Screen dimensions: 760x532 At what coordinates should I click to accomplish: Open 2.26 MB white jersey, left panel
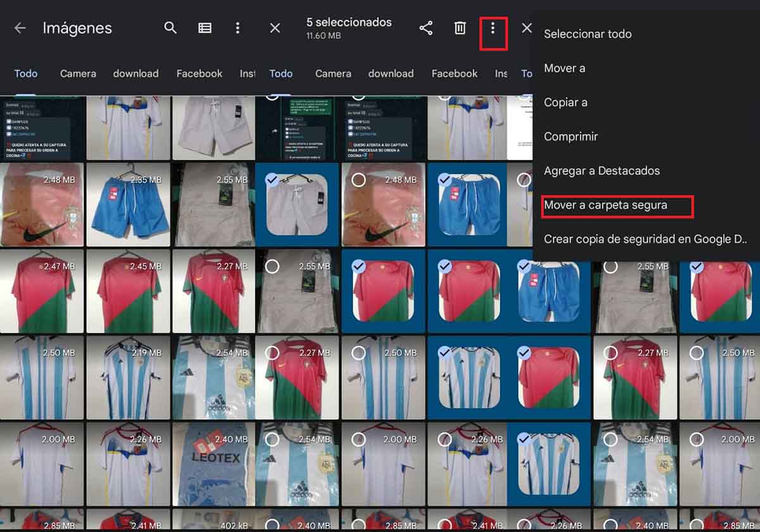point(128,464)
